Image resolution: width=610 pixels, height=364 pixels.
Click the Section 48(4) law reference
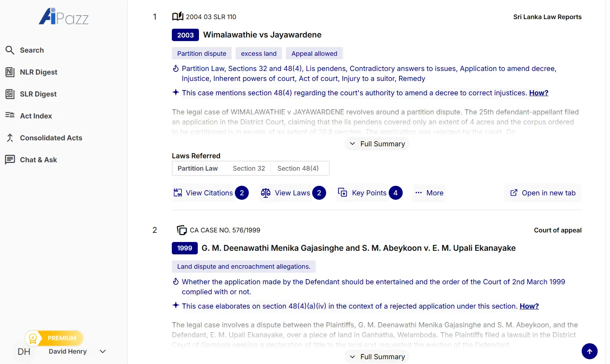(x=298, y=169)
